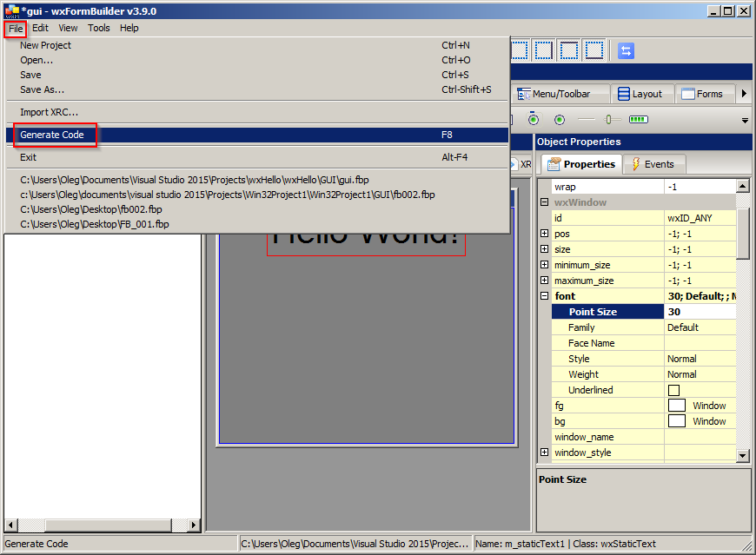Image resolution: width=756 pixels, height=555 pixels.
Task: Switch to the Events tab
Action: pos(653,164)
